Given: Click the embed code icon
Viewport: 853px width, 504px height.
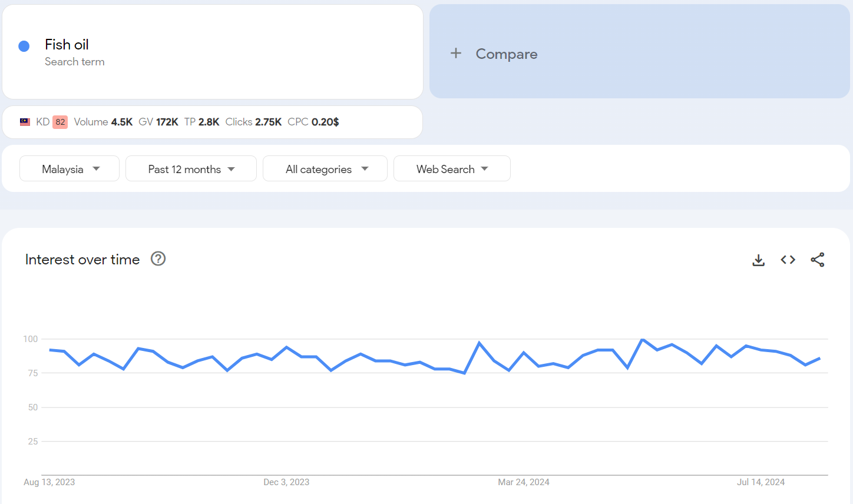Looking at the screenshot, I should [788, 260].
